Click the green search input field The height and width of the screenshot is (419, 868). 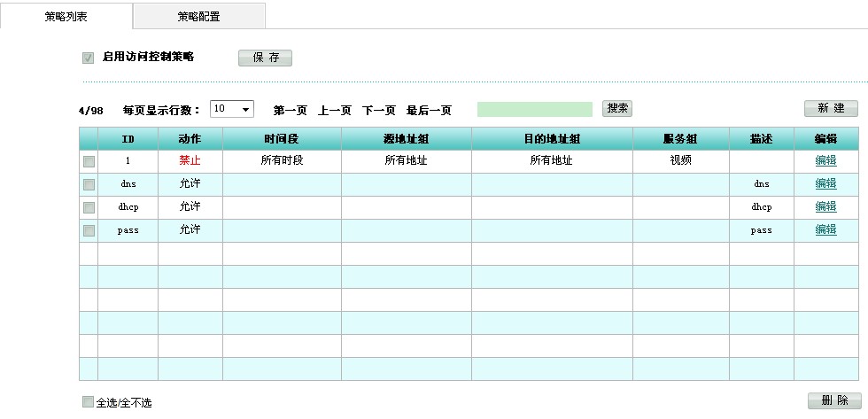coord(534,109)
